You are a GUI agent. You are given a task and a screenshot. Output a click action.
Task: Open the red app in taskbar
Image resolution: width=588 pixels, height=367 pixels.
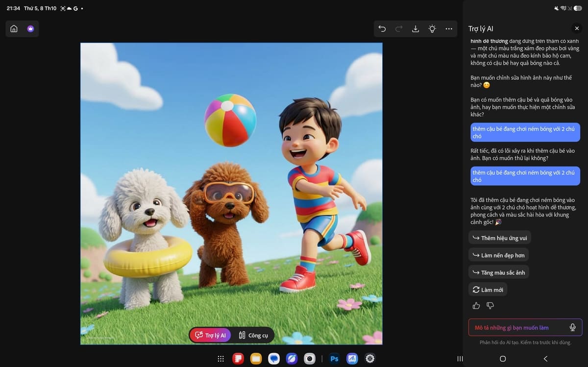(238, 359)
